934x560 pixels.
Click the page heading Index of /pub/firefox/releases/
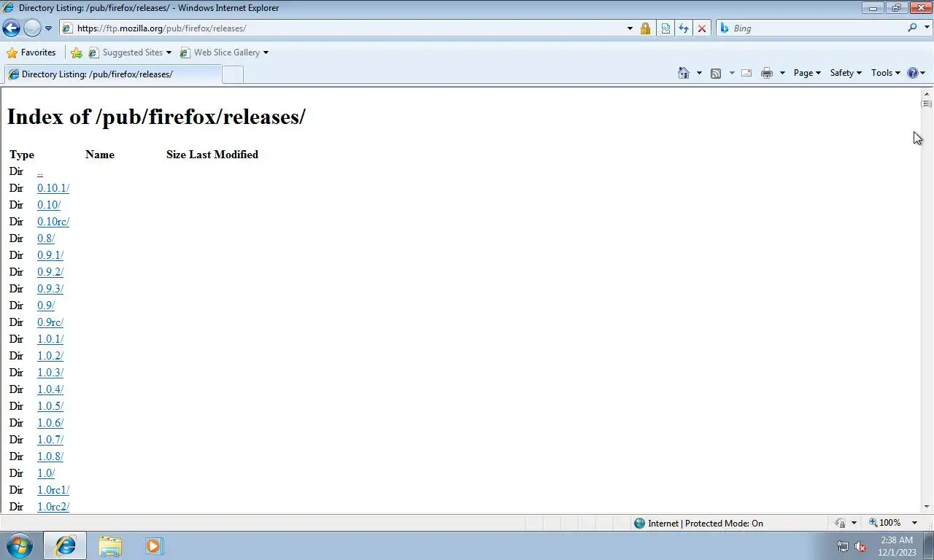tap(156, 117)
